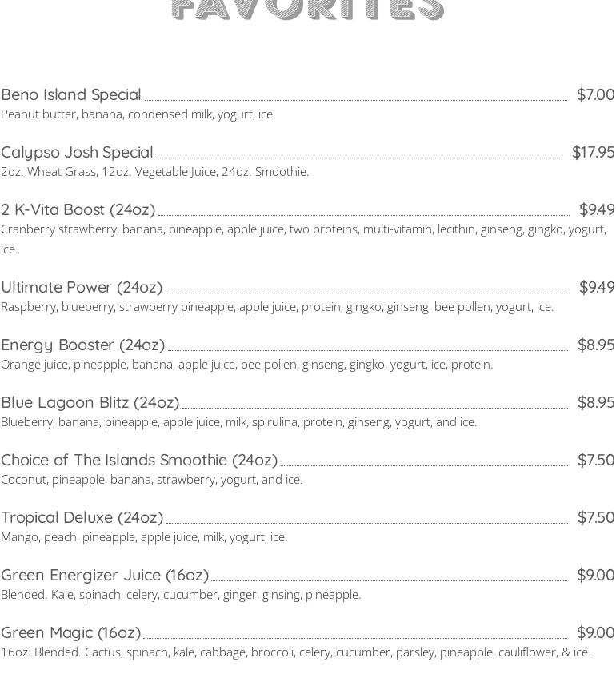Choose Energy Booster (24oz)

[83, 345]
